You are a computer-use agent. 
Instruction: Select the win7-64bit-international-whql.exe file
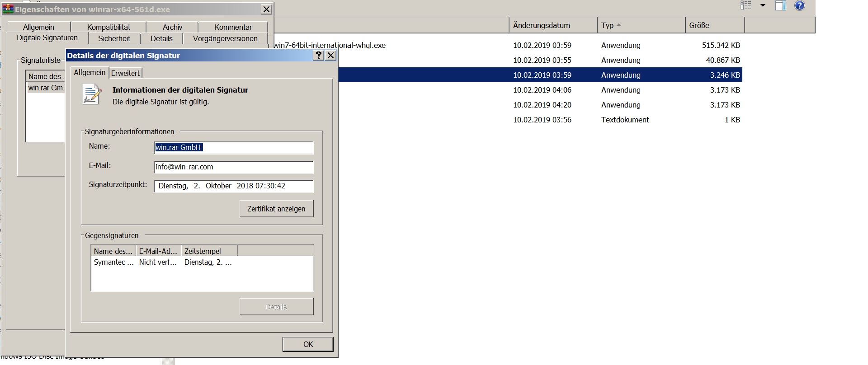(x=330, y=45)
